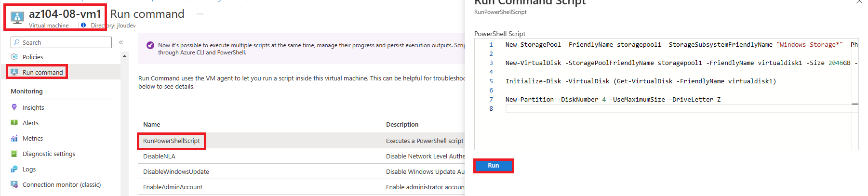The width and height of the screenshot is (868, 196).
Task: Select Run command in the sidebar
Action: point(42,72)
